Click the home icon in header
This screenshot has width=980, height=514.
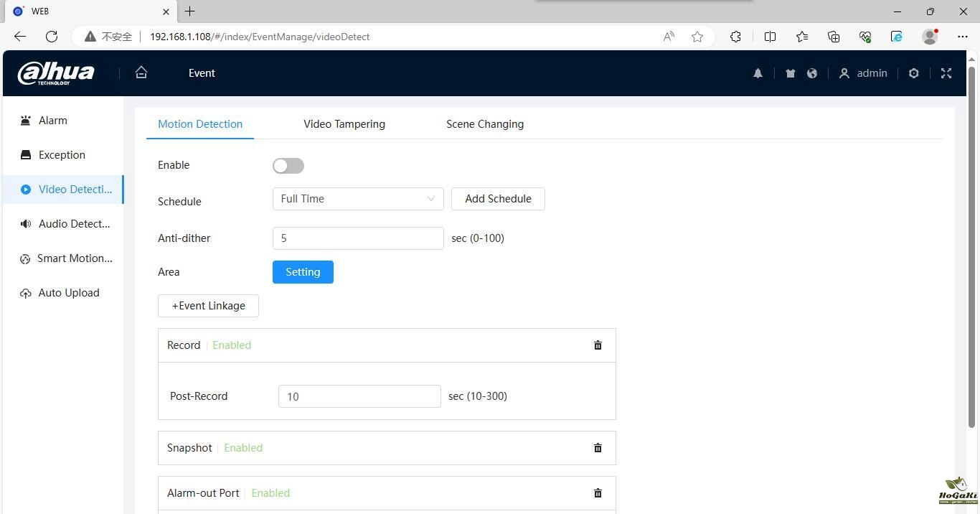(x=141, y=73)
